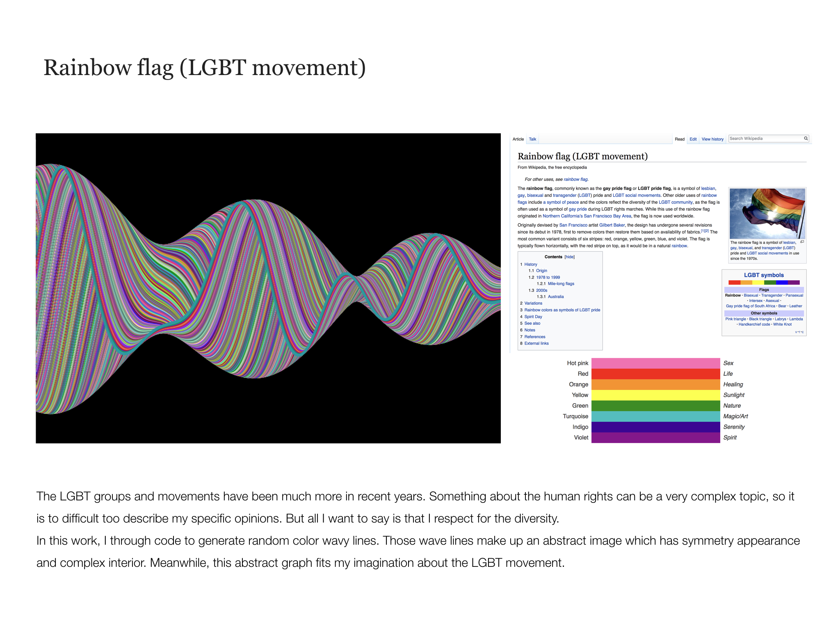840x630 pixels.
Task: Click 'From Wikipedia, the free encyclopedia' text
Action: coord(552,167)
